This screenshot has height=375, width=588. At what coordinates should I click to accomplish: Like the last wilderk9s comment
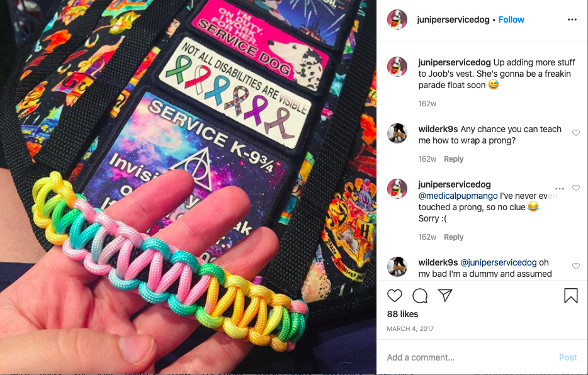point(576,266)
